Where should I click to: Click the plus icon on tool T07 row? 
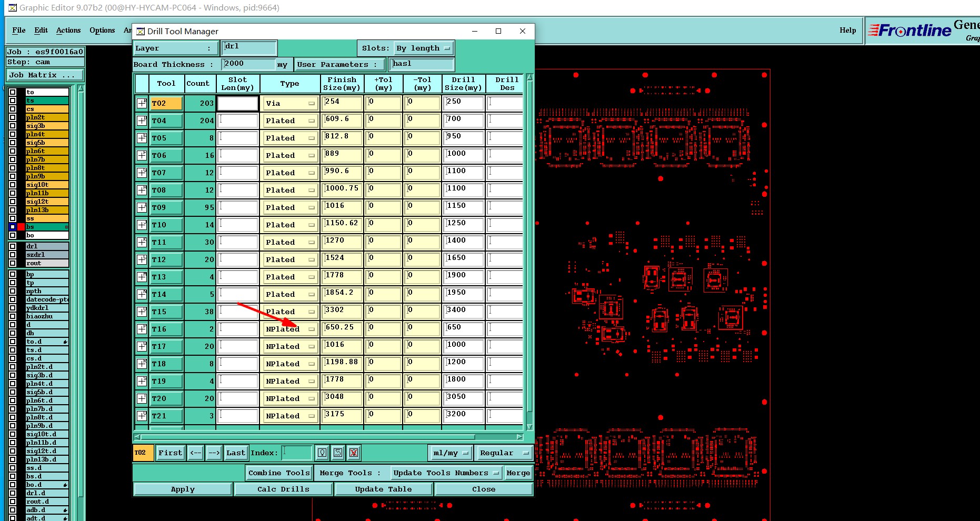[142, 173]
